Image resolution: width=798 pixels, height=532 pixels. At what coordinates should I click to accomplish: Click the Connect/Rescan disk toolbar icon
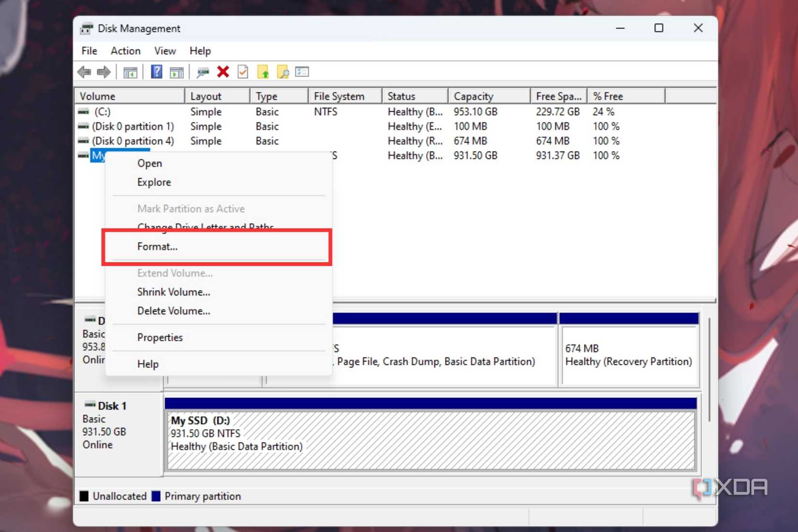[203, 73]
